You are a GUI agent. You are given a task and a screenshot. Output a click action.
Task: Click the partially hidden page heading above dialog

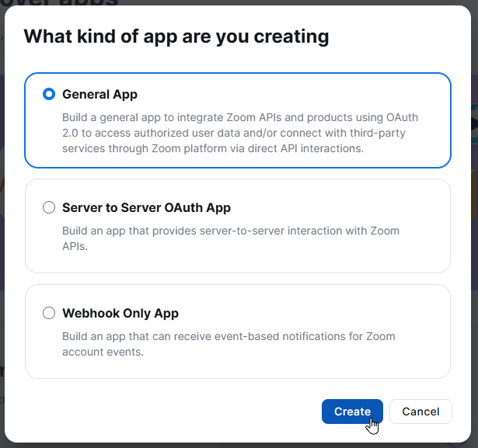click(x=59, y=2)
